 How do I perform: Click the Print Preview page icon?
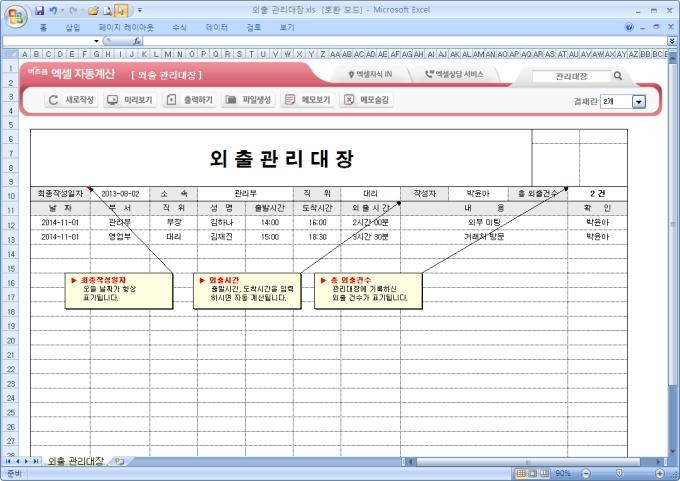(x=108, y=10)
